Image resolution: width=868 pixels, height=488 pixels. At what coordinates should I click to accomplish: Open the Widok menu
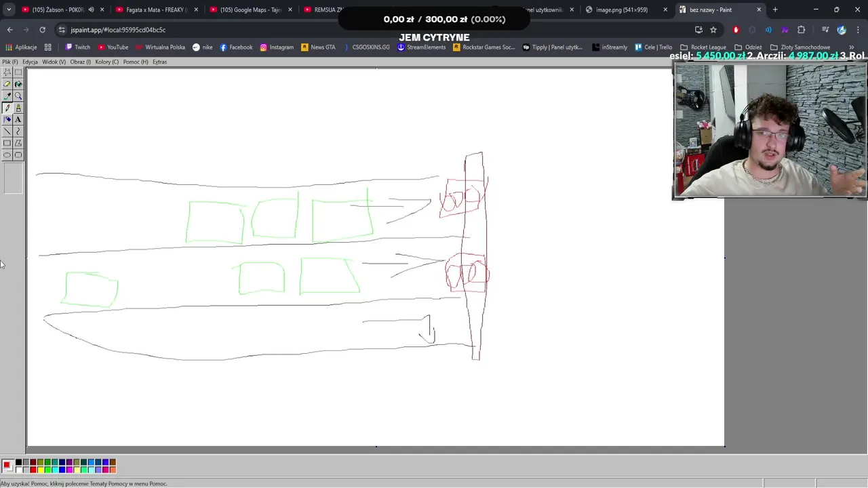54,62
